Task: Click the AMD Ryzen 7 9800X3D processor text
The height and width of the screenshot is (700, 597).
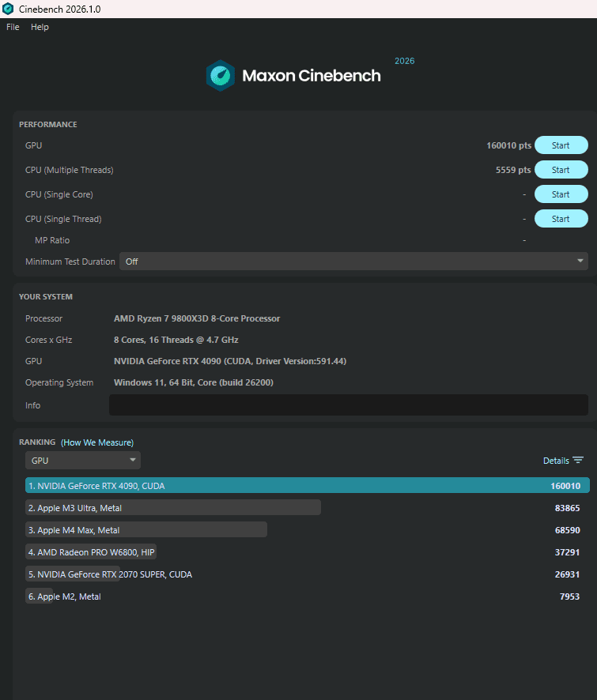Action: [197, 318]
